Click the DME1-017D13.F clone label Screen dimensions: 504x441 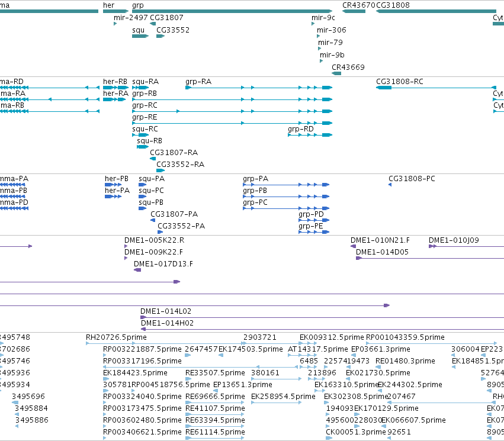click(x=163, y=264)
